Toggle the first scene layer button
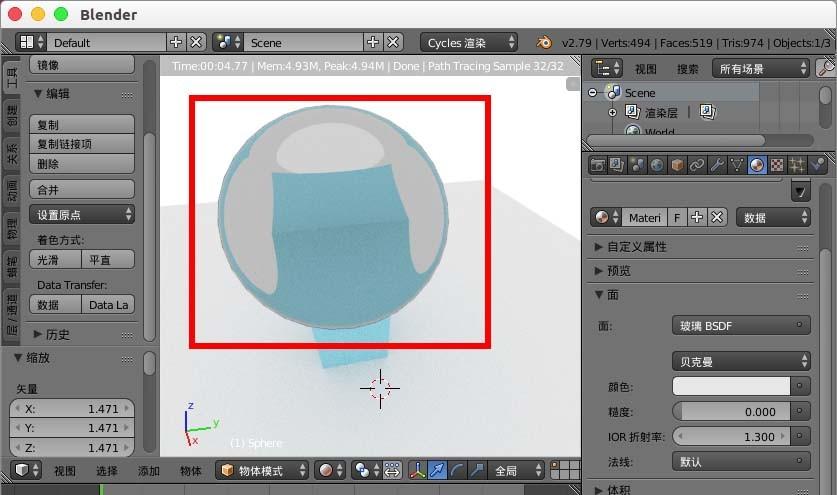Image resolution: width=837 pixels, height=495 pixels. 554,466
